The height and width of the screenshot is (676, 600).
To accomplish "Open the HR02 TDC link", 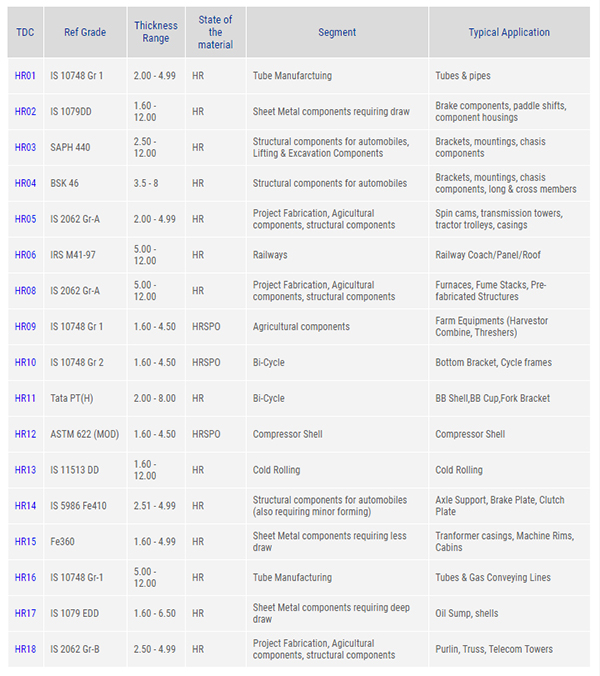I will point(25,112).
